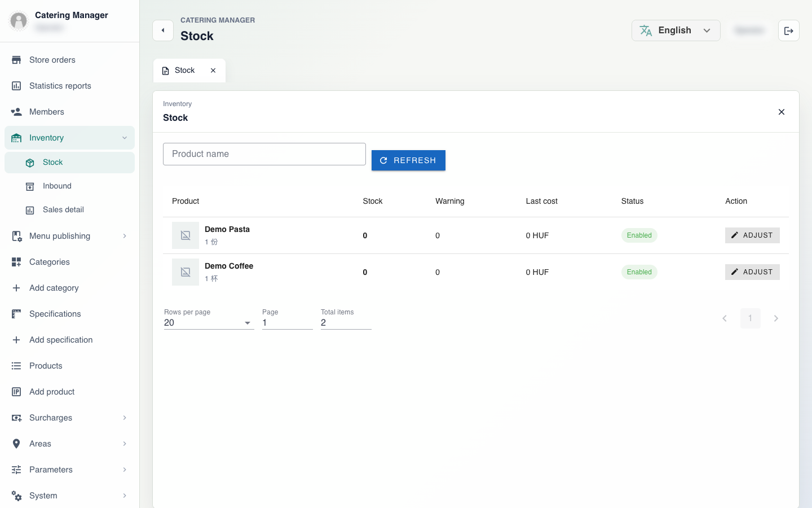Adjust stock for Demo Pasta

coord(752,235)
